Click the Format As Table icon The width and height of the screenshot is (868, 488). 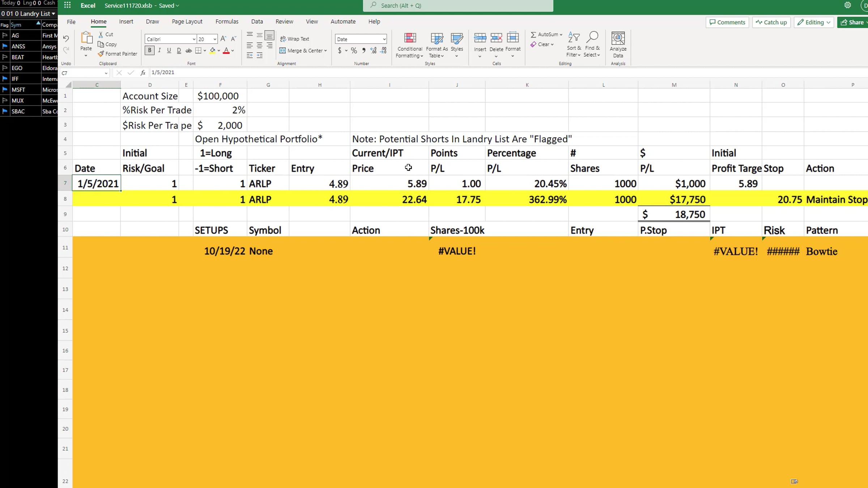point(437,38)
